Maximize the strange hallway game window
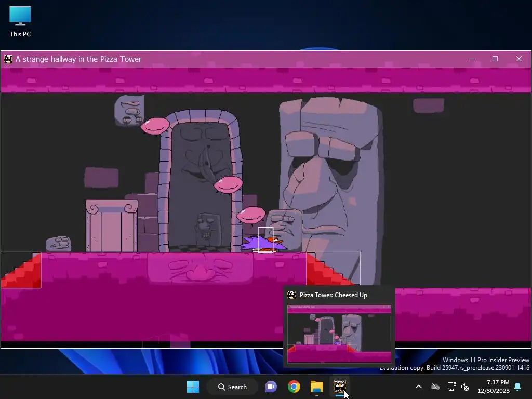The image size is (532, 399). tap(495, 59)
